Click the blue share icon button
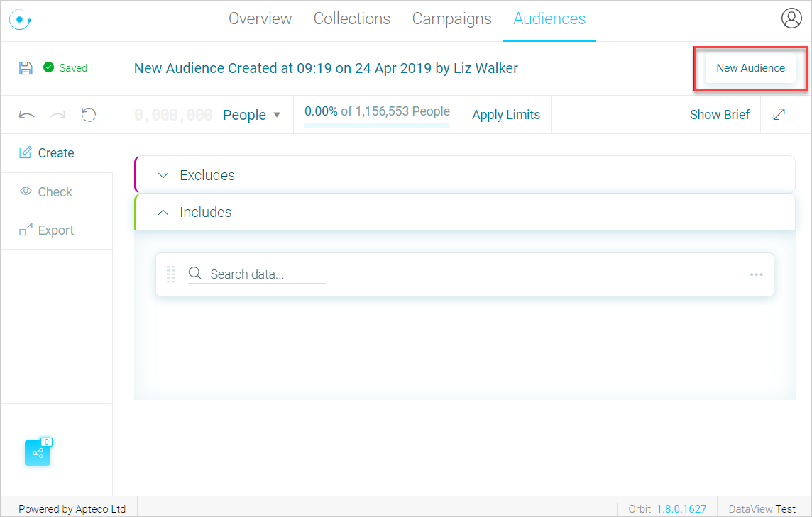Image resolution: width=812 pixels, height=517 pixels. coord(38,453)
